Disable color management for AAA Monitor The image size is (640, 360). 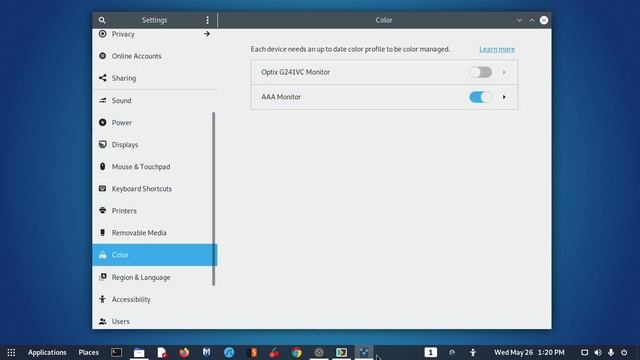[x=480, y=97]
